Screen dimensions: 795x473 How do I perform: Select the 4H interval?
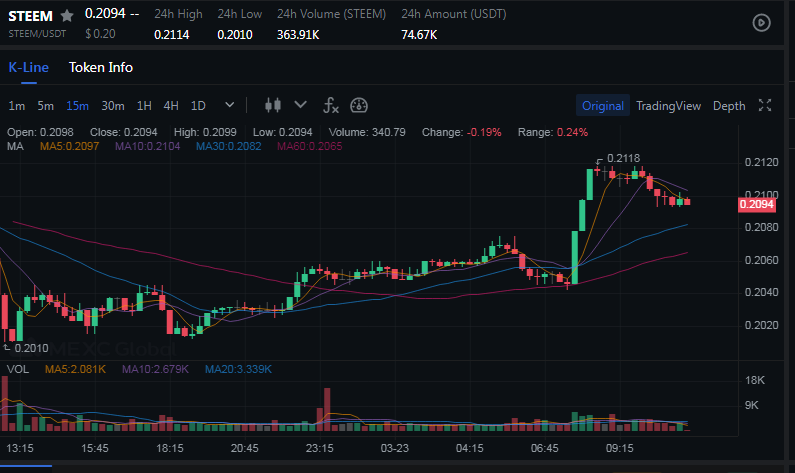(x=171, y=106)
